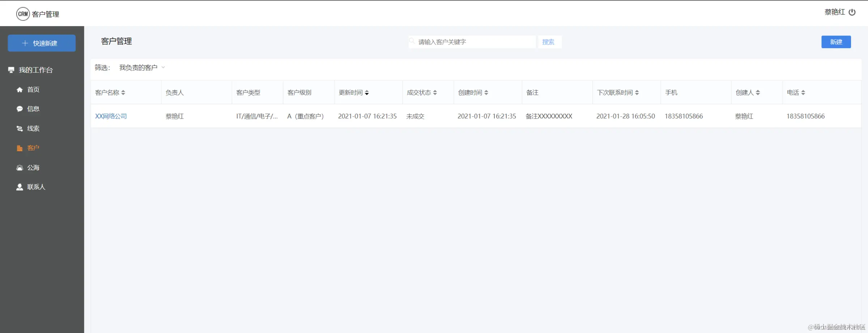Open 信息 in the sidebar
The height and width of the screenshot is (333, 868).
(33, 109)
